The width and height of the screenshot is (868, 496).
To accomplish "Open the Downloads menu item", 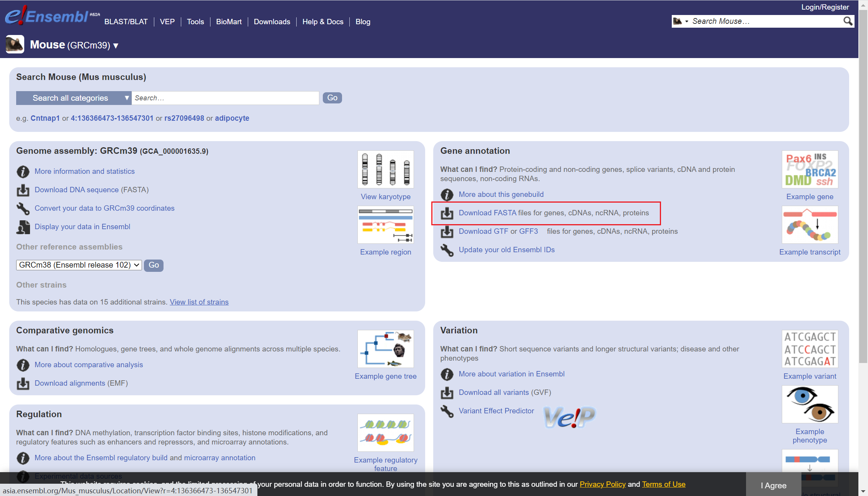I will 272,22.
